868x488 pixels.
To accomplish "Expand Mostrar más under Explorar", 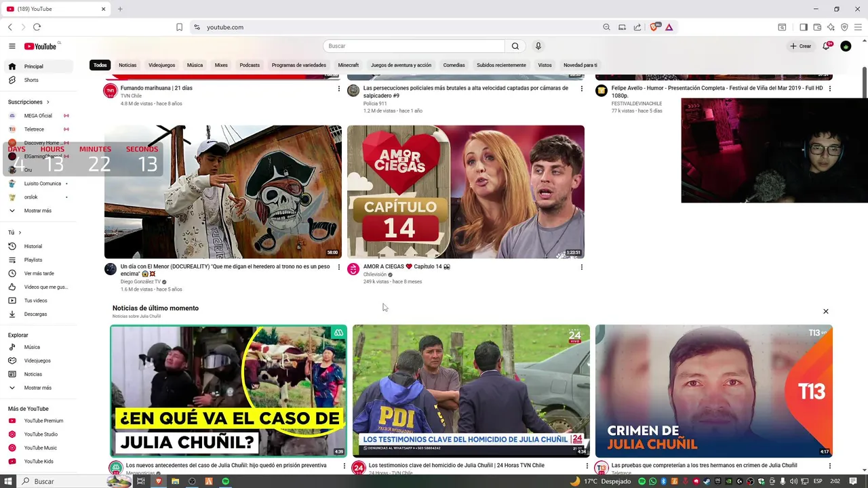I will [38, 388].
